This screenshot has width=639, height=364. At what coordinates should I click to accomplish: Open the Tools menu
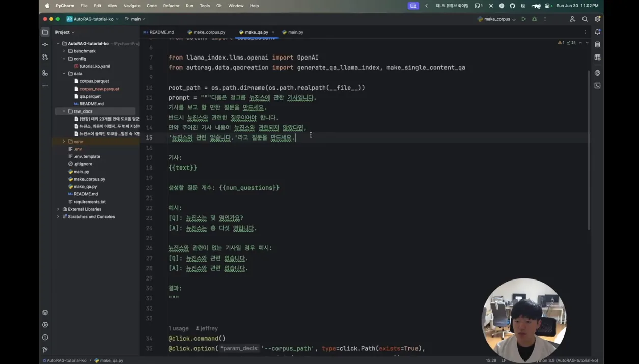205,6
